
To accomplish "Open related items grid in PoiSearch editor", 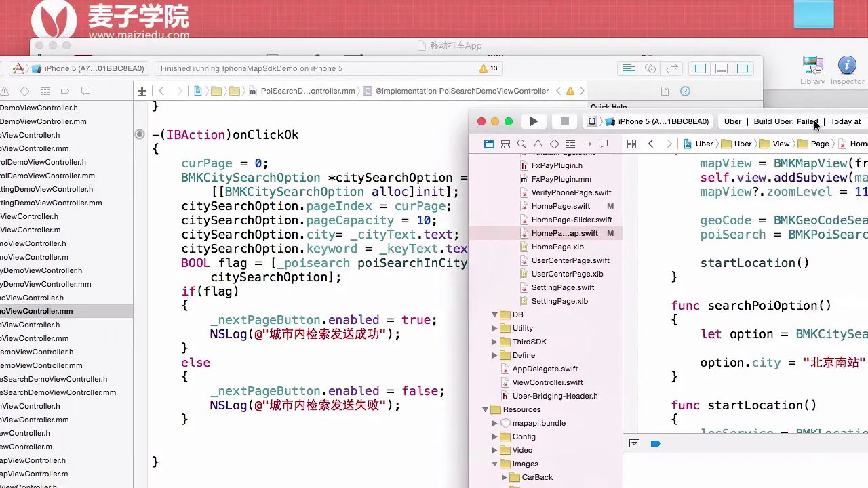I will coord(142,91).
